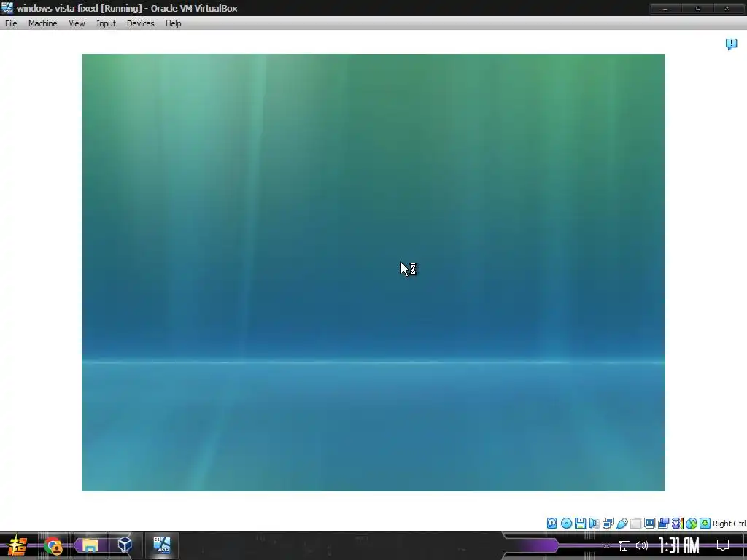The height and width of the screenshot is (560, 747).
Task: Select the Vista VM taskbar button
Action: (161, 545)
